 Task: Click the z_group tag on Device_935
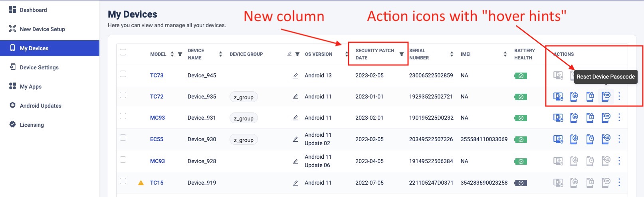click(244, 97)
